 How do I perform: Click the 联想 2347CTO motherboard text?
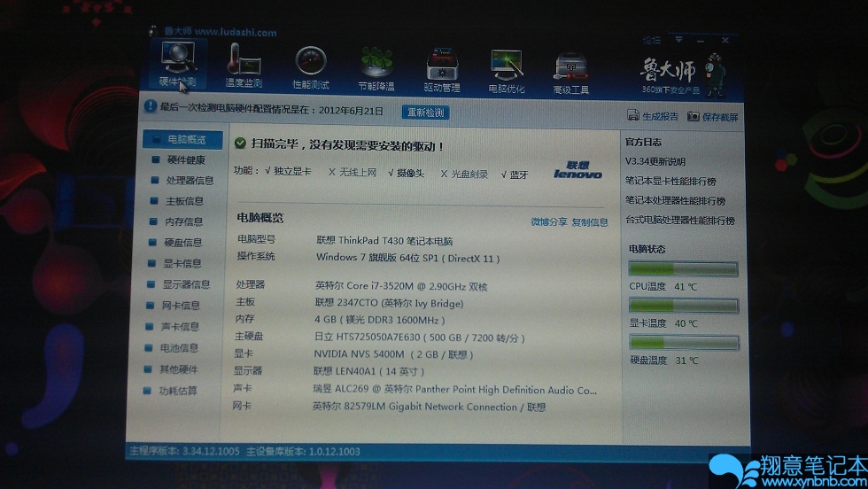point(389,303)
